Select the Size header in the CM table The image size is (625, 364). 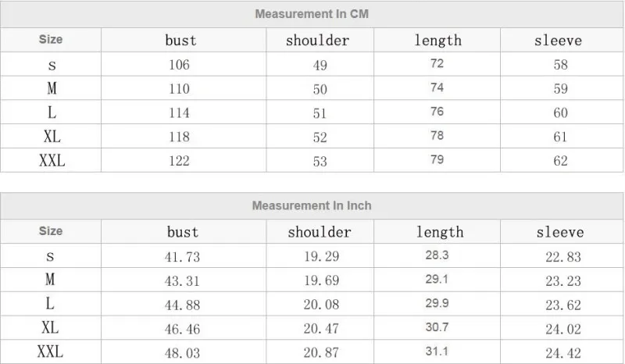pyautogui.click(x=51, y=40)
